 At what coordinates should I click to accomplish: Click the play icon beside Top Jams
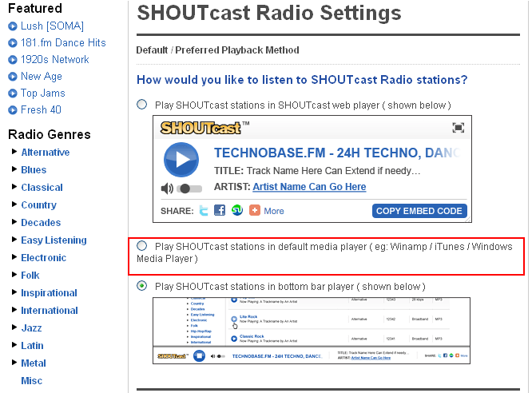(x=13, y=93)
